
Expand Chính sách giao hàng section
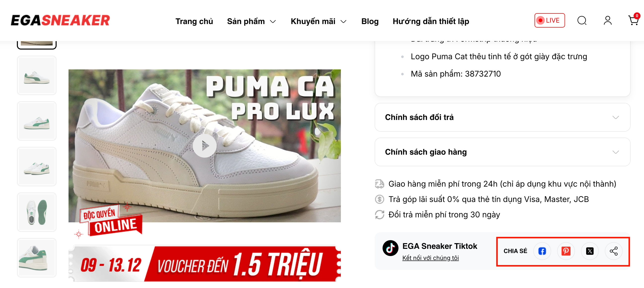502,152
